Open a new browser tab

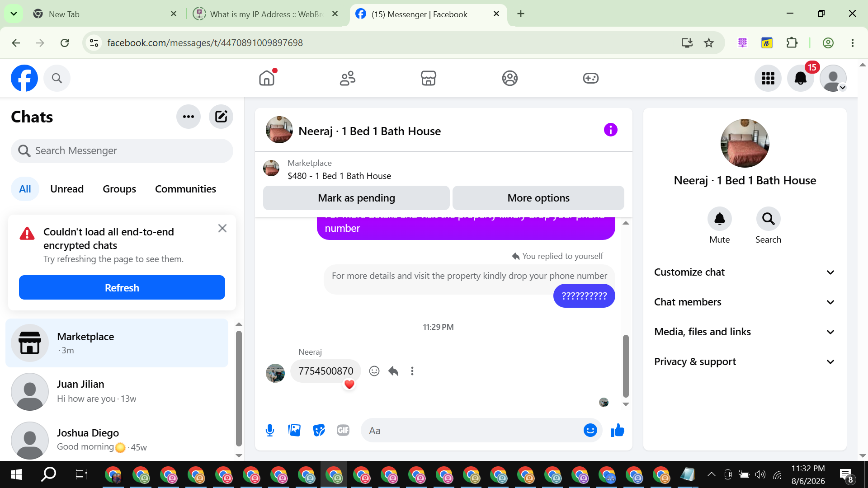click(521, 14)
